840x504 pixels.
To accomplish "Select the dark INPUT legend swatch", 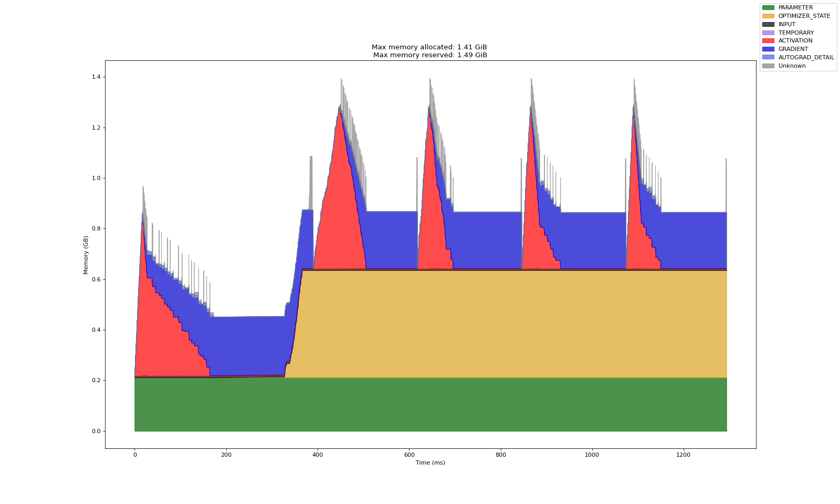I will (768, 25).
